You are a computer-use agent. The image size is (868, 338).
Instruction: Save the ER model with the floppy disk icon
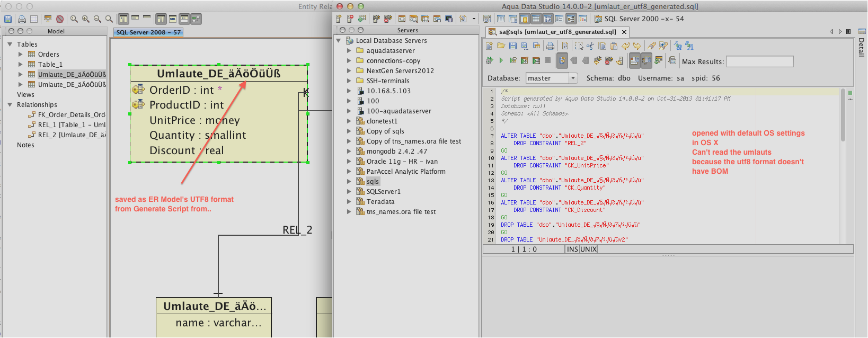point(8,19)
